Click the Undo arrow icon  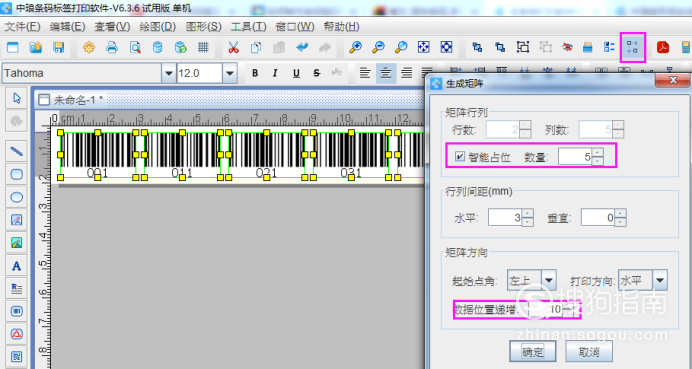pos(302,47)
